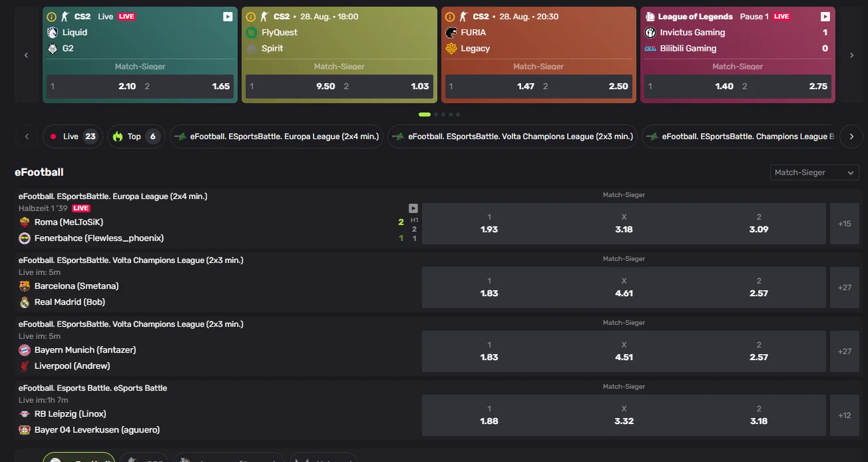Click the Roma club crest
This screenshot has height=462, width=868.
[25, 222]
